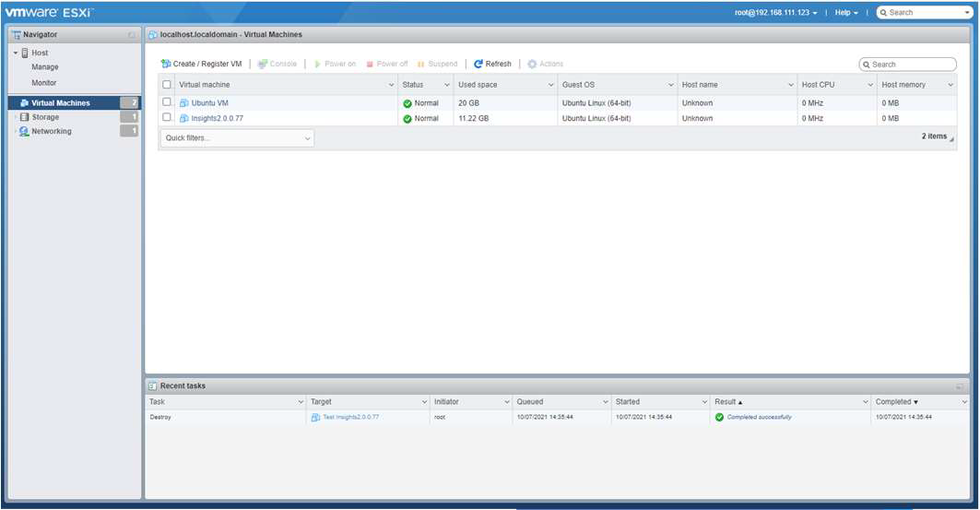Click the magnifier icon in the top search

[x=883, y=13]
